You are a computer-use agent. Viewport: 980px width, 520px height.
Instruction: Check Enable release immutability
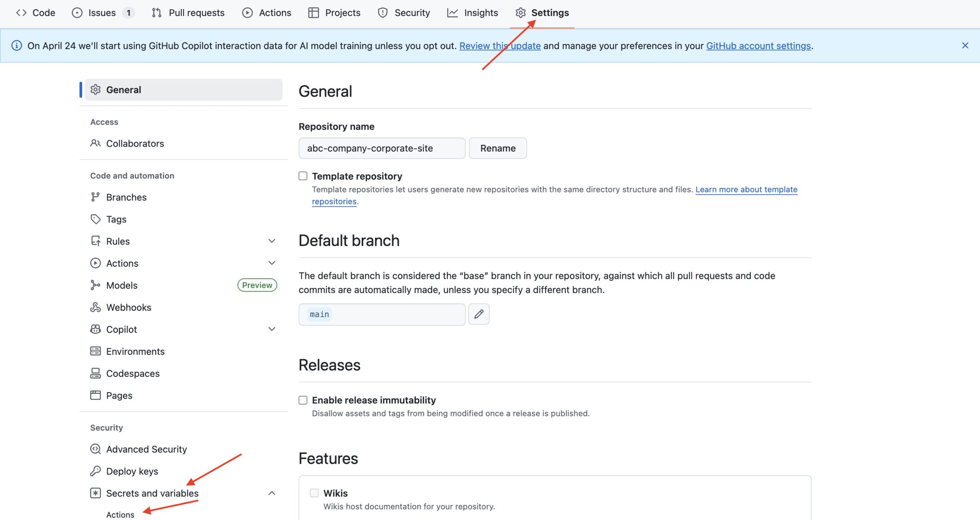pos(303,400)
